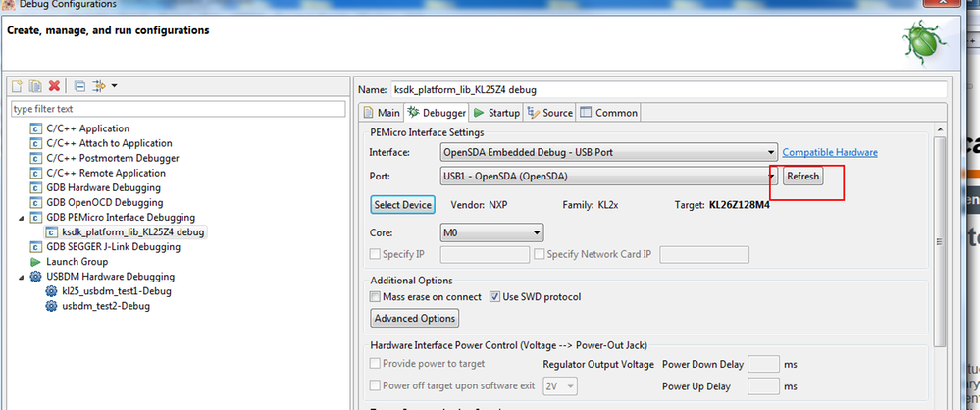Click the usbdm_test2-Debug gear icon

[x=51, y=306]
